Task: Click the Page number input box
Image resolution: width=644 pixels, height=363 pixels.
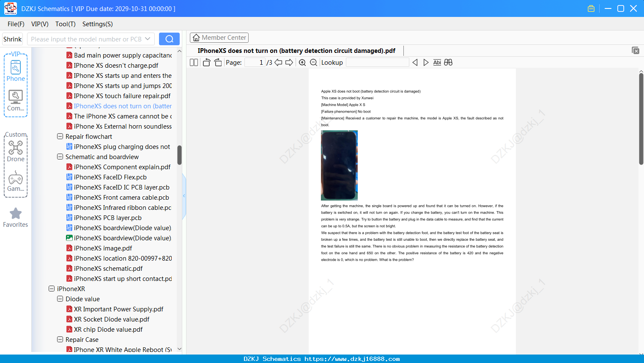Action: click(255, 63)
